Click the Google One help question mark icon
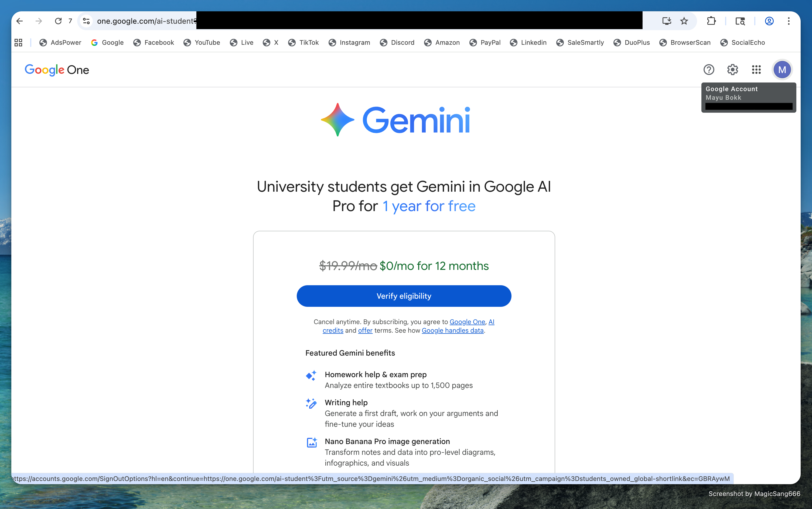This screenshot has height=509, width=812. (x=709, y=70)
